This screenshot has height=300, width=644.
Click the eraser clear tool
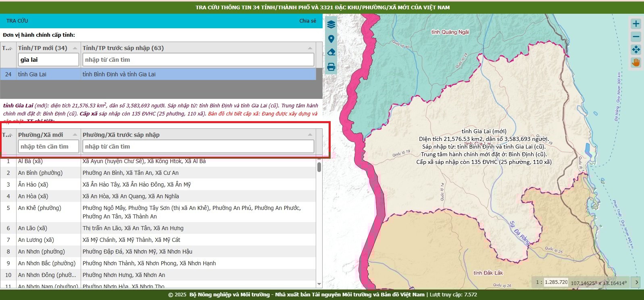(x=331, y=52)
